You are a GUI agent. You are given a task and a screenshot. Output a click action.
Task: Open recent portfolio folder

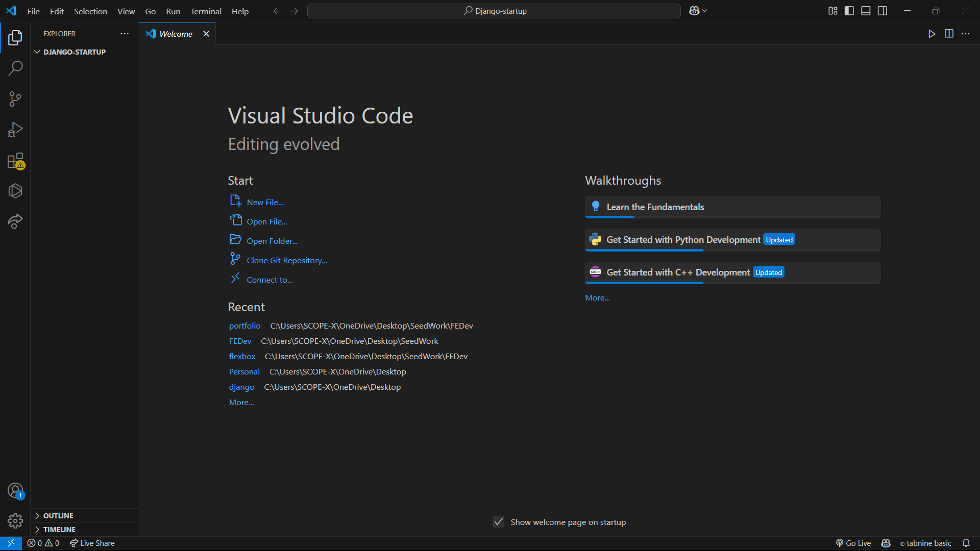coord(244,325)
